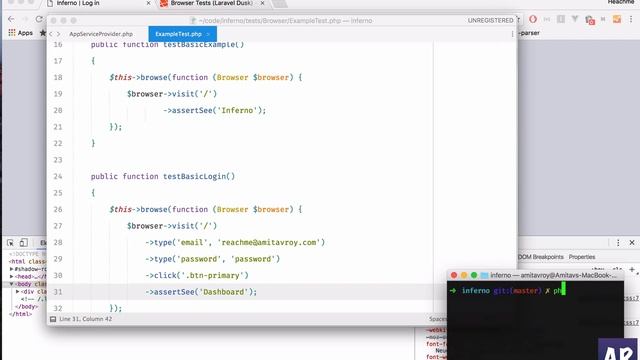The image size is (640, 360).
Task: Click the extension icon with red badge
Action: (x=589, y=20)
